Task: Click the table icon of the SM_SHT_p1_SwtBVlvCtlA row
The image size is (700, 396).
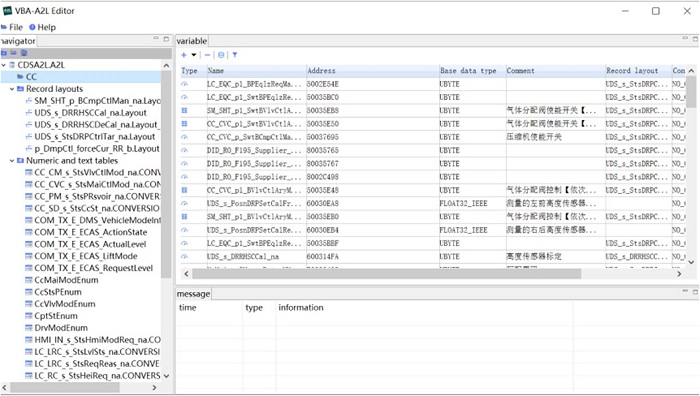Action: pyautogui.click(x=184, y=110)
